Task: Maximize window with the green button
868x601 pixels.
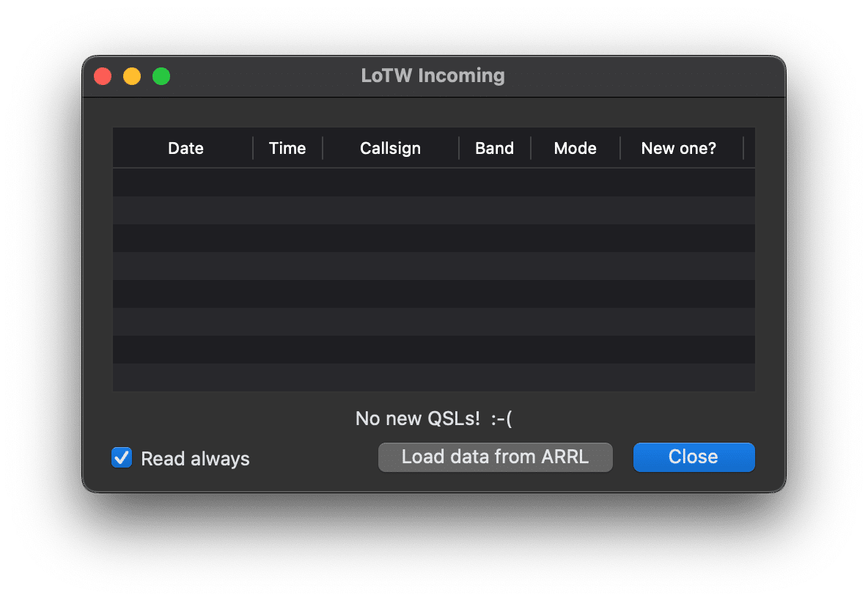Action: coord(161,76)
